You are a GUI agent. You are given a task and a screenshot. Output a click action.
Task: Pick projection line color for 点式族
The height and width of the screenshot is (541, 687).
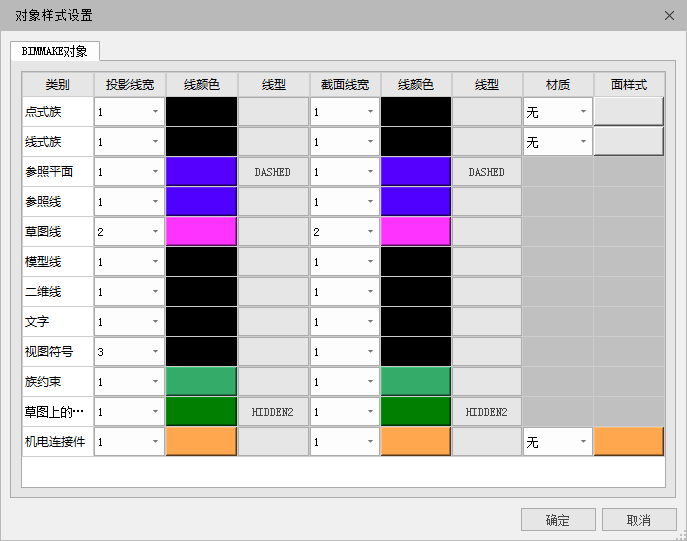(201, 112)
